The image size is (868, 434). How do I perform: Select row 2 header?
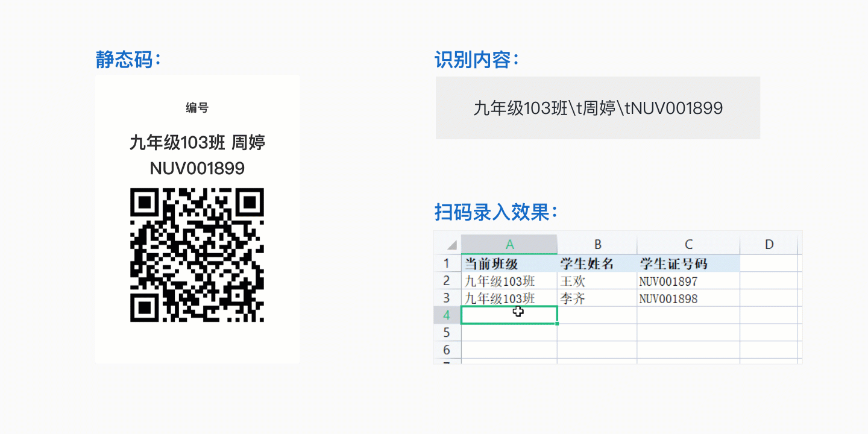tap(447, 281)
